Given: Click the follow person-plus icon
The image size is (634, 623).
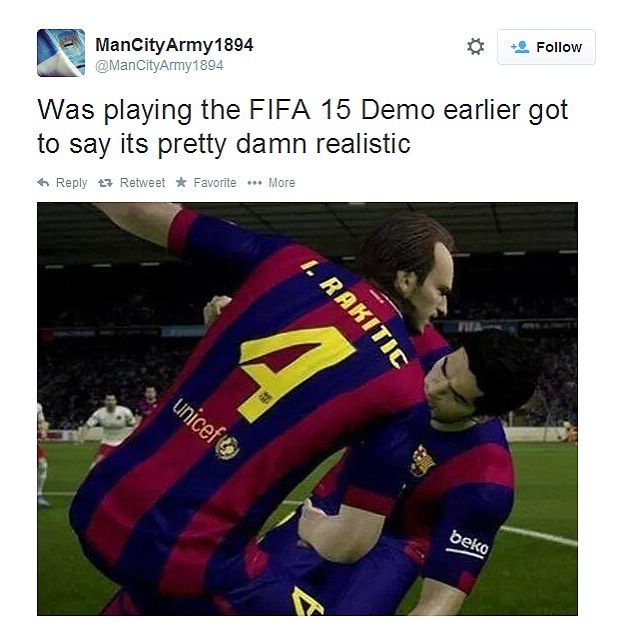Looking at the screenshot, I should pyautogui.click(x=520, y=47).
